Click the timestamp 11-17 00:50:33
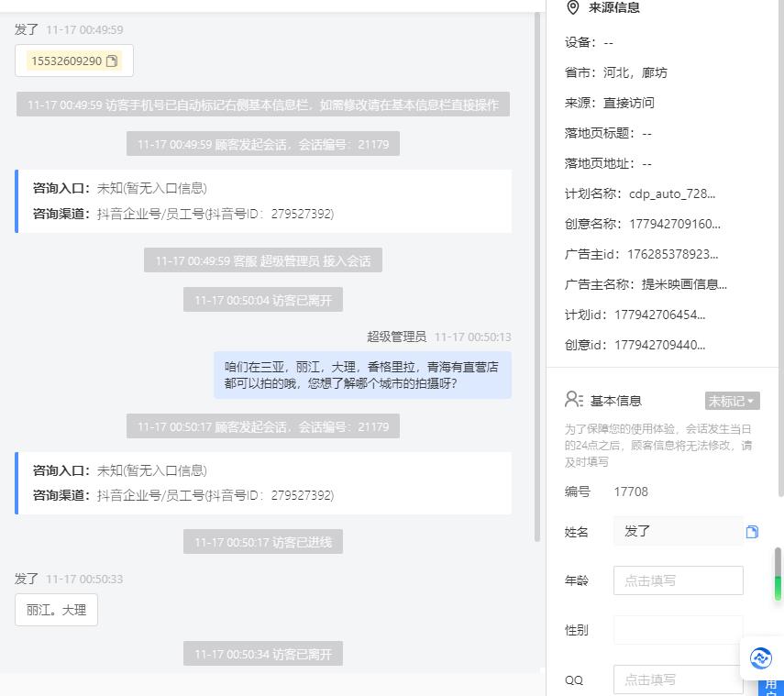Screen dimensions: 784x696 (84, 579)
